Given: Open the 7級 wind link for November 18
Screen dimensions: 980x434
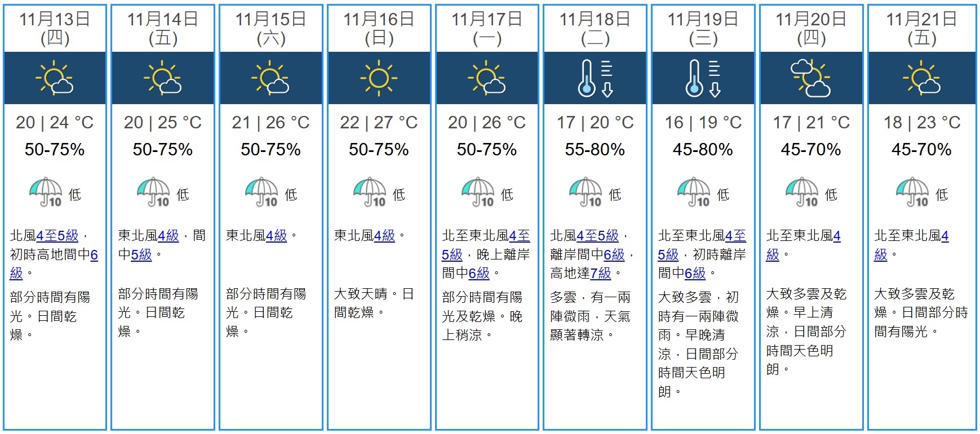Looking at the screenshot, I should tap(600, 274).
